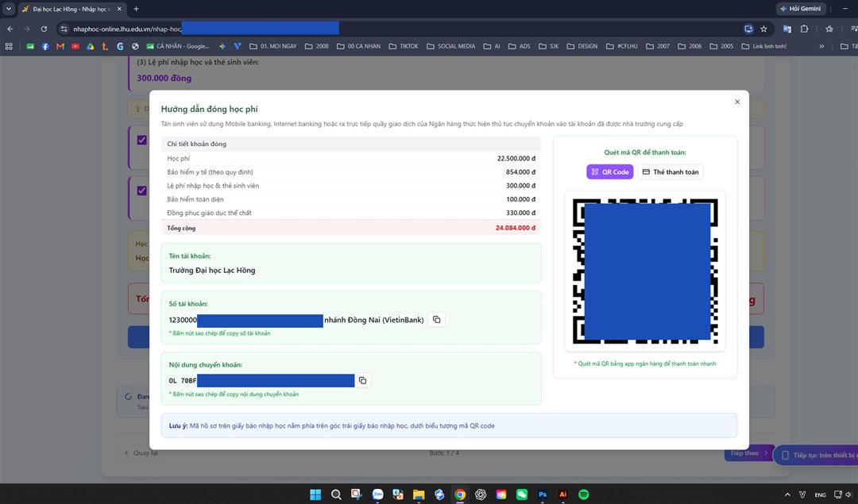Image resolution: width=858 pixels, height=504 pixels.
Task: Click the QR code image
Action: [645, 271]
